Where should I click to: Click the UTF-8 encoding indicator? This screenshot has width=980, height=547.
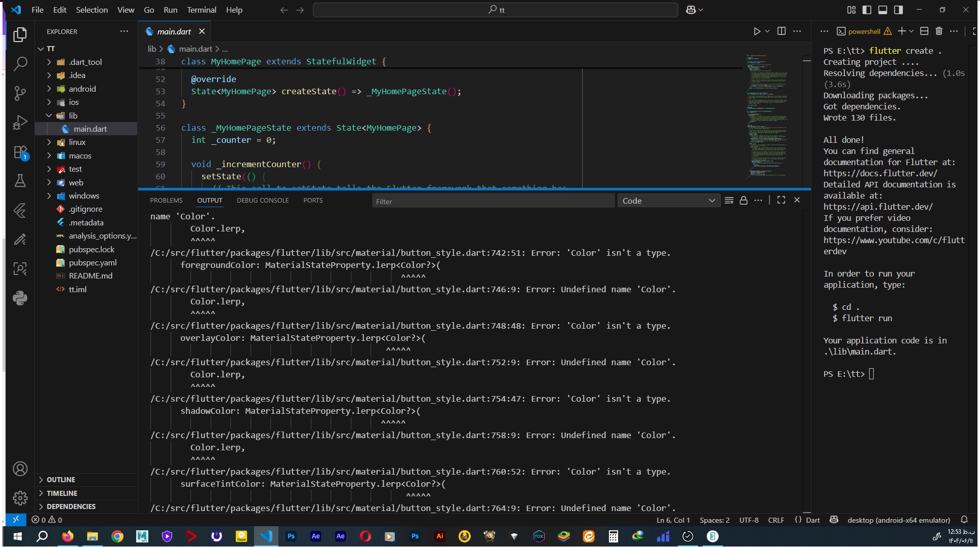[x=749, y=520]
